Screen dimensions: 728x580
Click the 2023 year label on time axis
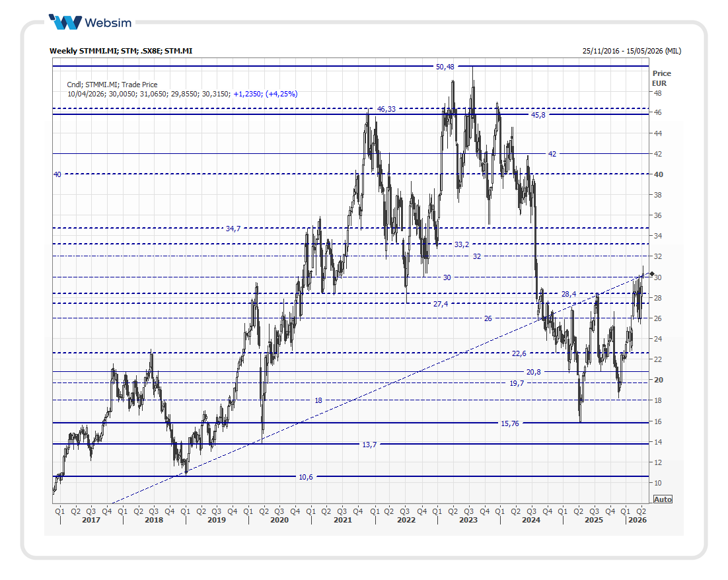468,521
